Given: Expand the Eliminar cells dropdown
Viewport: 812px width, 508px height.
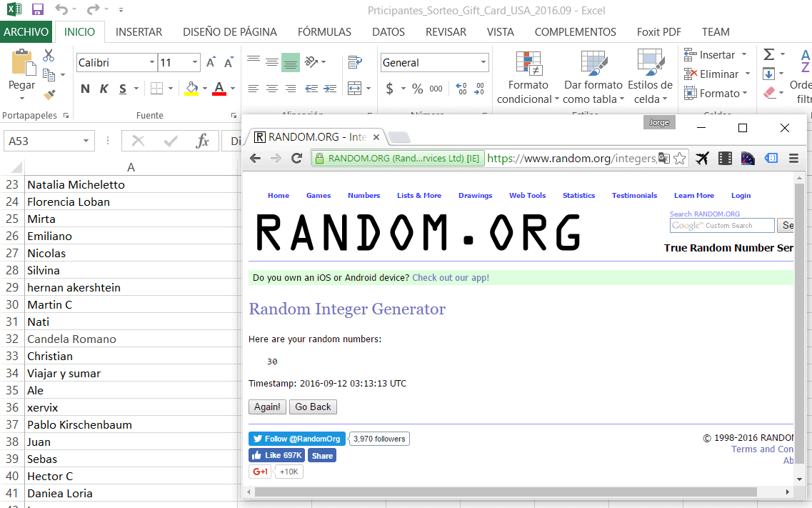Looking at the screenshot, I should coord(747,74).
